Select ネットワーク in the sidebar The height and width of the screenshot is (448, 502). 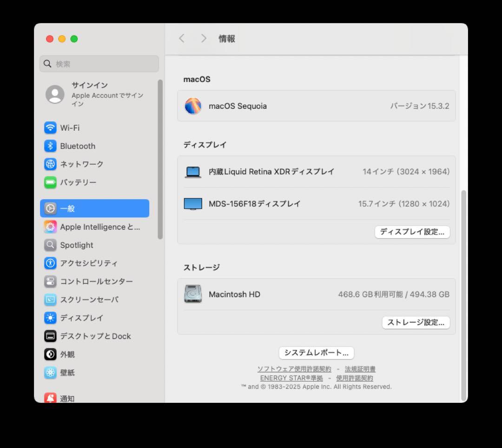(x=81, y=164)
